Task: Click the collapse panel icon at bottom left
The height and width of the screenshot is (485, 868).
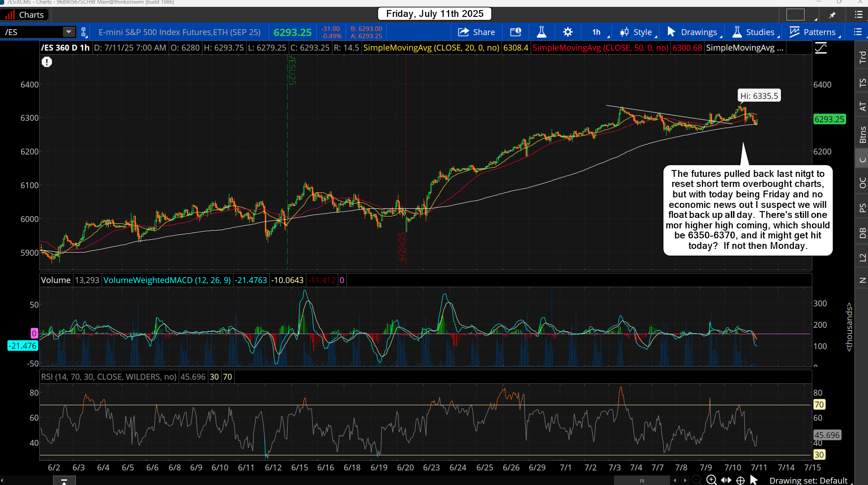Action: (x=64, y=481)
